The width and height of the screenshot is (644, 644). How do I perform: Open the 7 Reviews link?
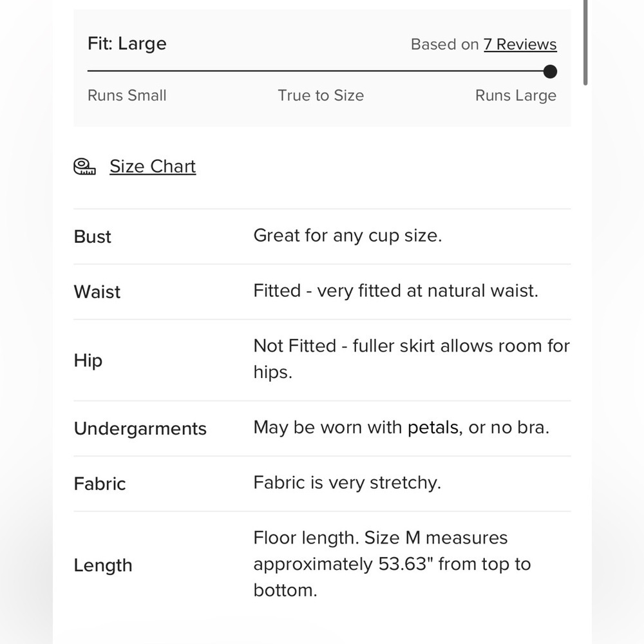tap(520, 44)
